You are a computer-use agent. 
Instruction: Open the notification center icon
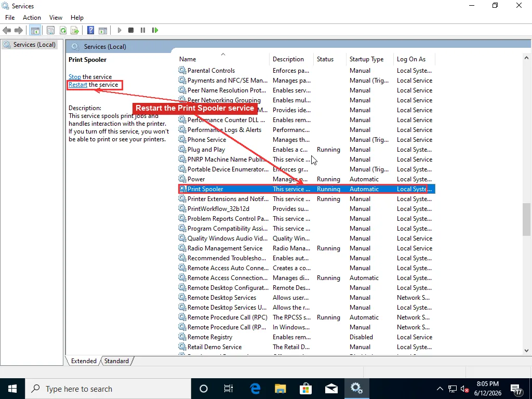[x=516, y=390]
